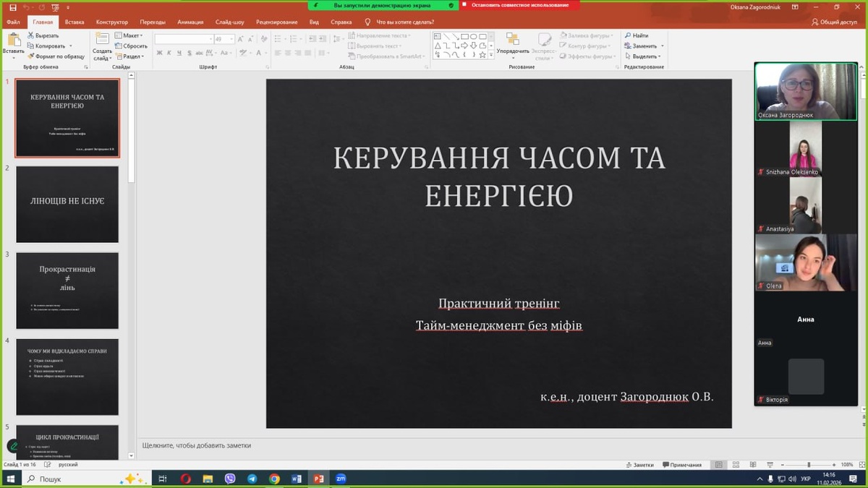Click the zoom slider in status bar
868x488 pixels.
click(808, 465)
